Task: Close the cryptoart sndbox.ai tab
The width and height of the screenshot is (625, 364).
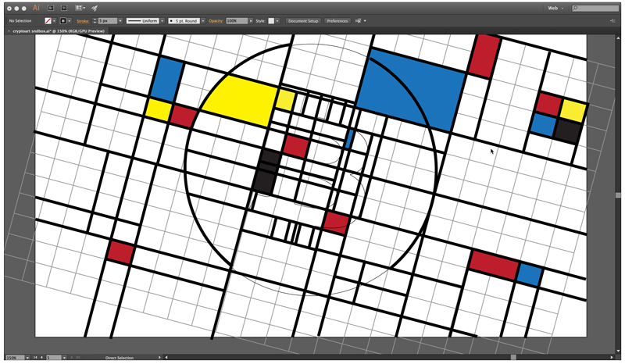Action: coord(9,31)
